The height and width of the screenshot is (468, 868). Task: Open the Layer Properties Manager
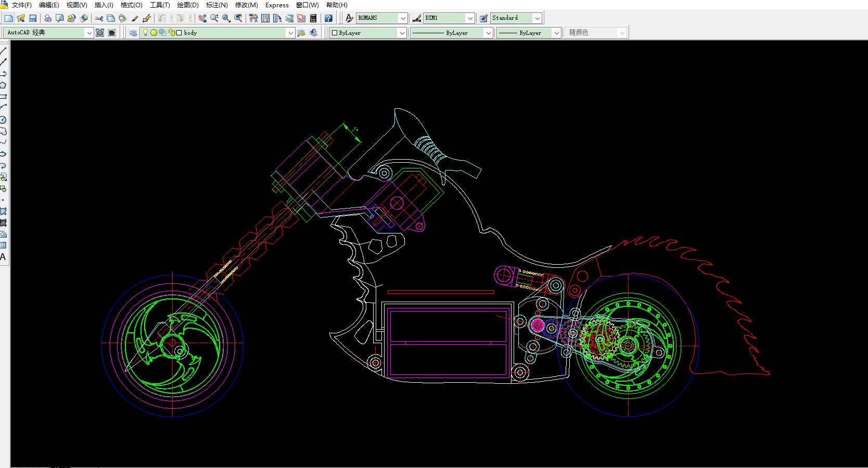(x=132, y=32)
